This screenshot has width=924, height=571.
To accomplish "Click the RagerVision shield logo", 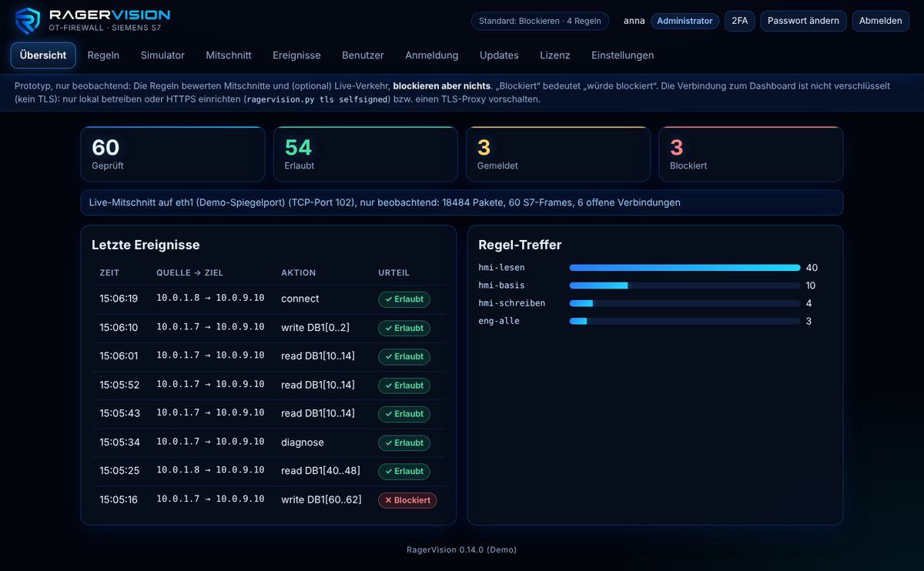I will pos(28,21).
